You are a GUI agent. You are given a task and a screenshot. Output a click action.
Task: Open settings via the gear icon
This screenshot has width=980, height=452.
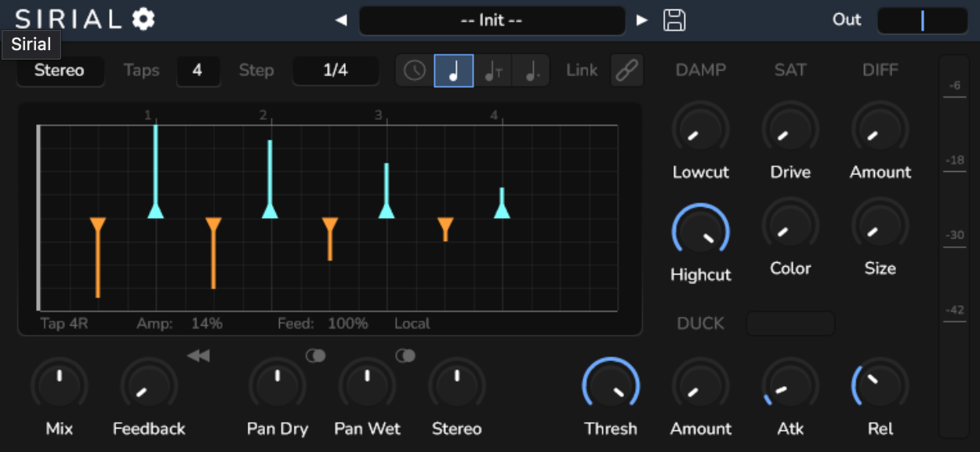tap(143, 20)
